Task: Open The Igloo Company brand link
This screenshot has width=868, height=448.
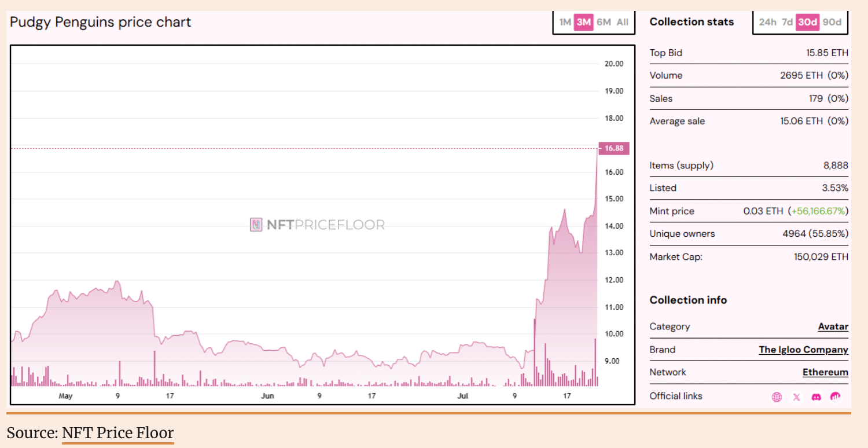Action: pyautogui.click(x=803, y=350)
